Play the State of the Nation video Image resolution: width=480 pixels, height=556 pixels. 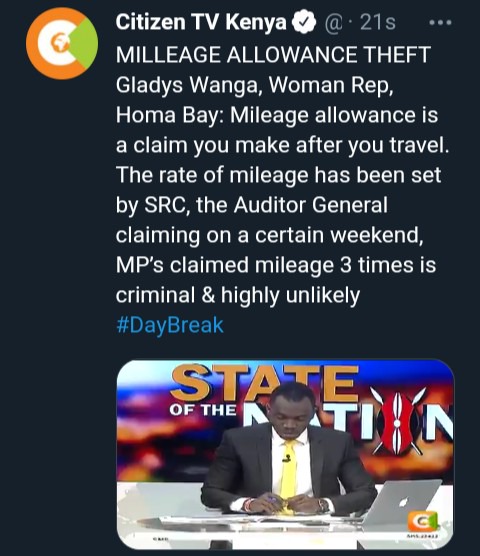285,454
